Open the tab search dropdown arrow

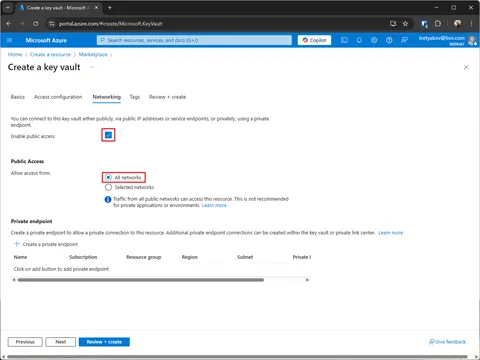click(x=8, y=8)
